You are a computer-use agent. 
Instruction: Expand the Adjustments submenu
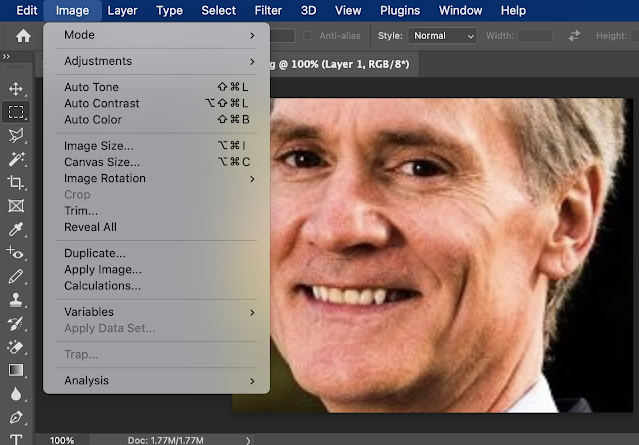pos(156,61)
